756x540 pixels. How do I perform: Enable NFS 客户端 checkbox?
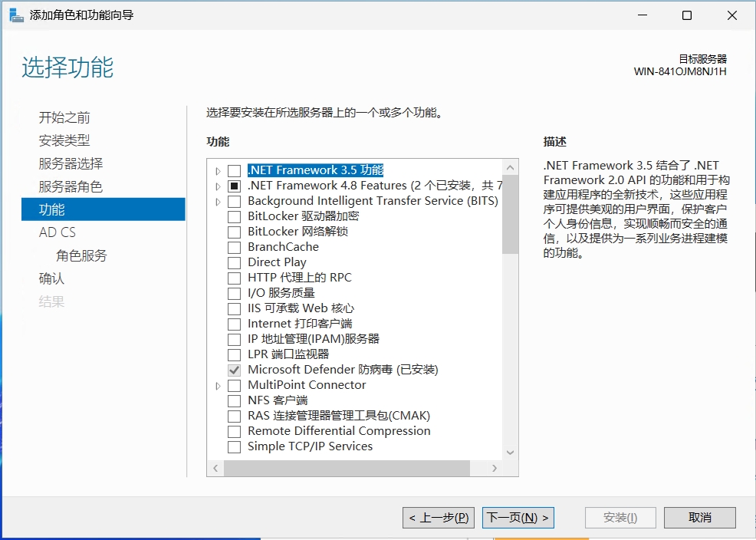(x=234, y=401)
